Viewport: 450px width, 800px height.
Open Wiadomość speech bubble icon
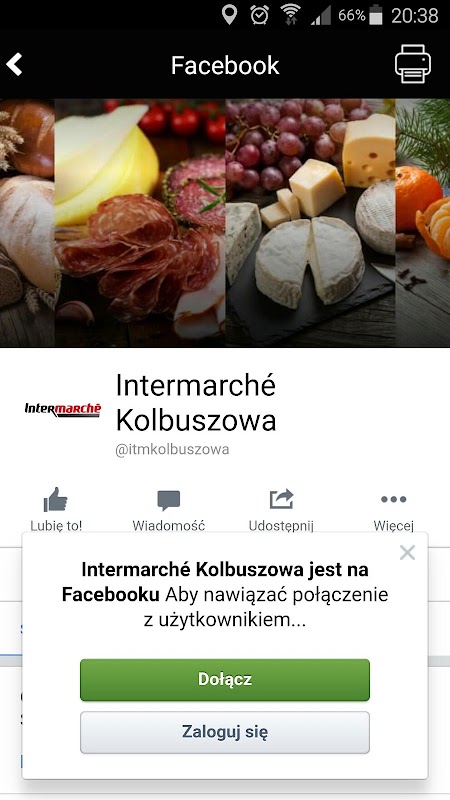click(x=169, y=500)
